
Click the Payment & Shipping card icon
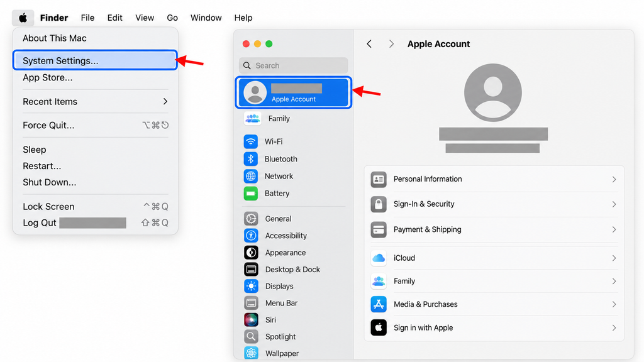(x=379, y=229)
